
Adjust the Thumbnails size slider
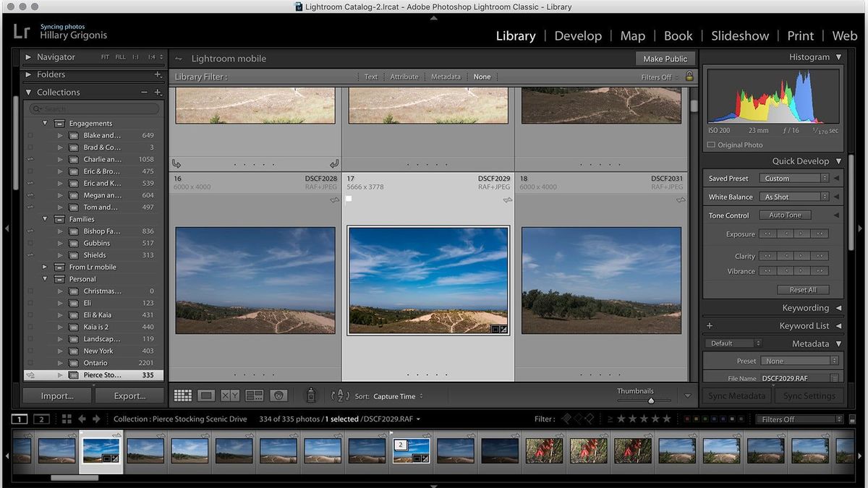tap(650, 400)
